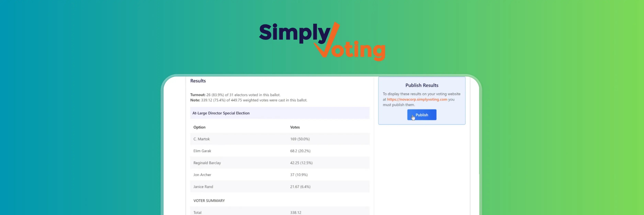Select the Reginald Barclay result row
The height and width of the screenshot is (215, 644).
(207, 163)
